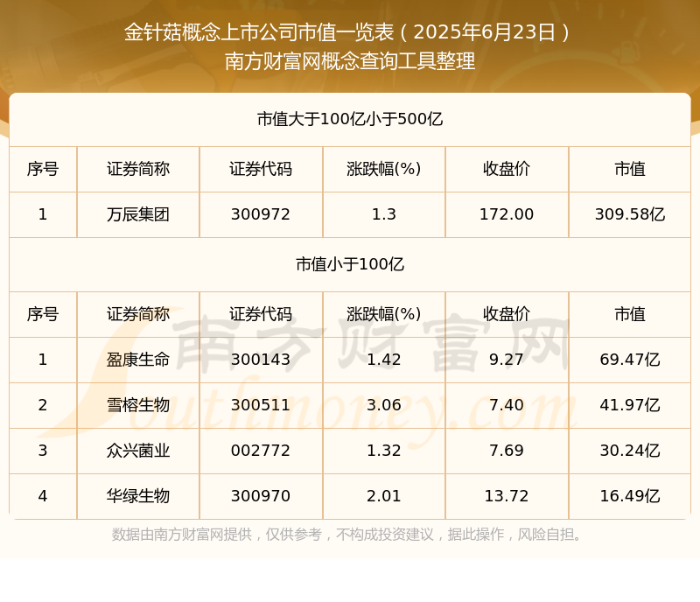Image resolution: width=700 pixels, height=602 pixels.
Task: Select stock code 300143
Action: [261, 360]
